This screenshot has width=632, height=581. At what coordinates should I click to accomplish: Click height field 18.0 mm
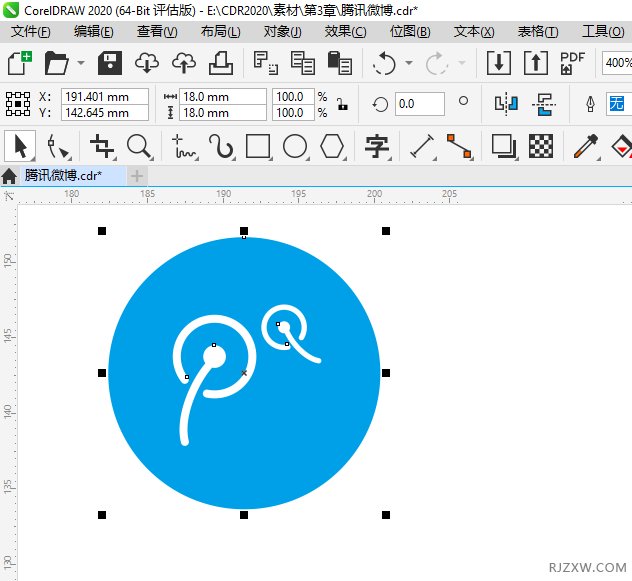[x=222, y=113]
